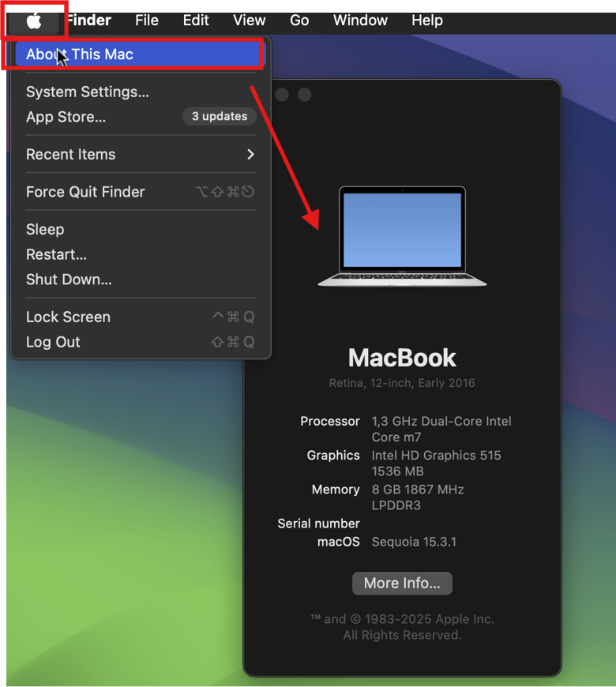Select Lock Screen
The image size is (616, 687).
click(68, 317)
